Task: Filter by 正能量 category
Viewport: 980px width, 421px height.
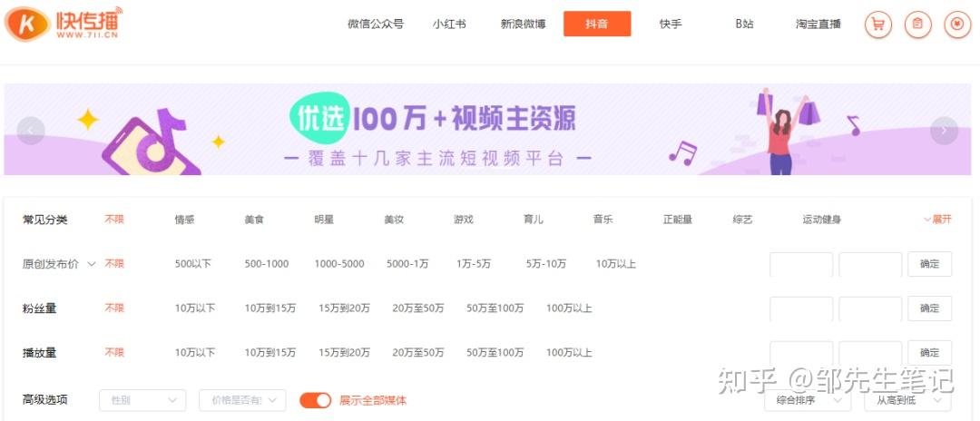Action: pos(678,220)
